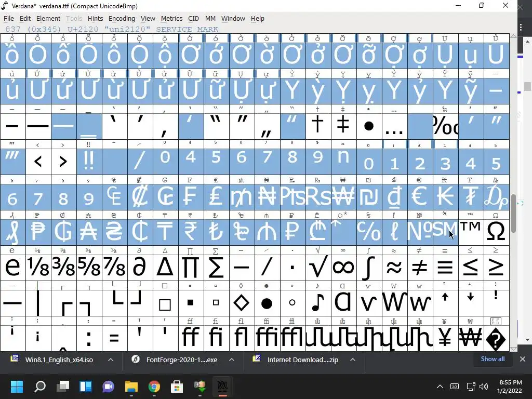Image resolution: width=532 pixels, height=399 pixels.
Task: Open the Help menu
Action: tap(258, 19)
